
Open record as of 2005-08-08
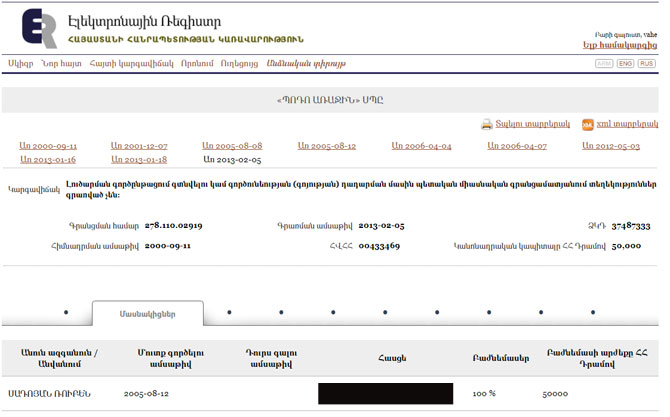(232, 146)
